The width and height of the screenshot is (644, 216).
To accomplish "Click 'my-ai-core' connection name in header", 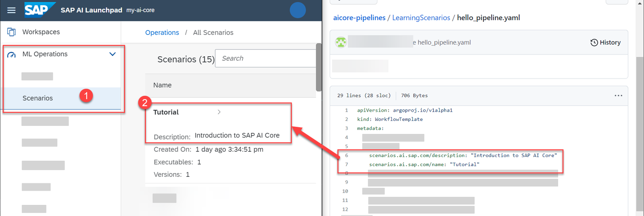I will click(140, 10).
